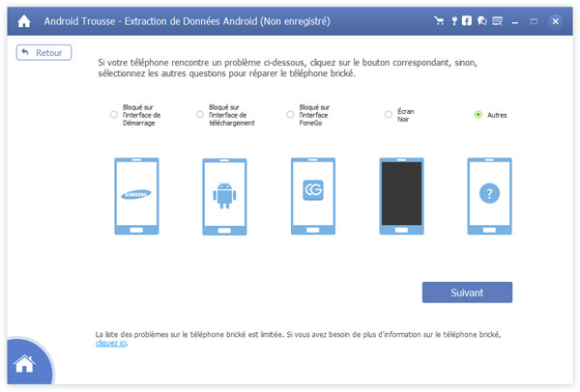Select "Bloqué sur l'interface de téléchargement" option
This screenshot has height=392, width=580.
click(x=200, y=114)
